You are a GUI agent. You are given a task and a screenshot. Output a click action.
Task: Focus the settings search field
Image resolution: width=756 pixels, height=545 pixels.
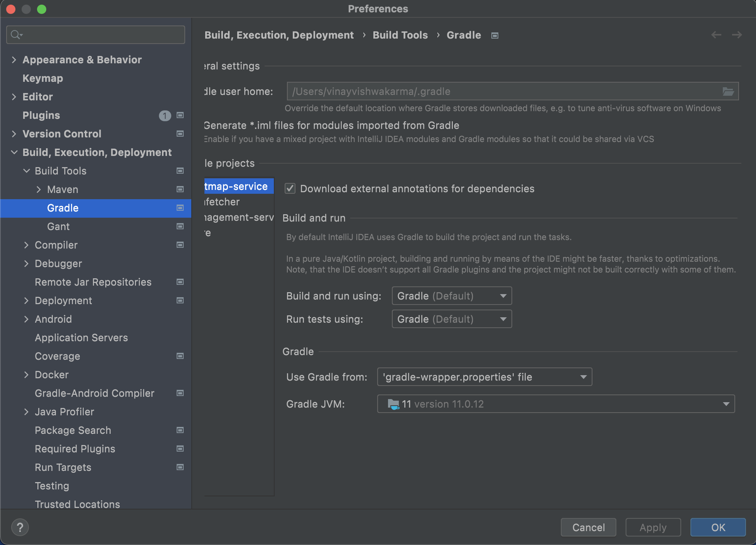tap(96, 35)
